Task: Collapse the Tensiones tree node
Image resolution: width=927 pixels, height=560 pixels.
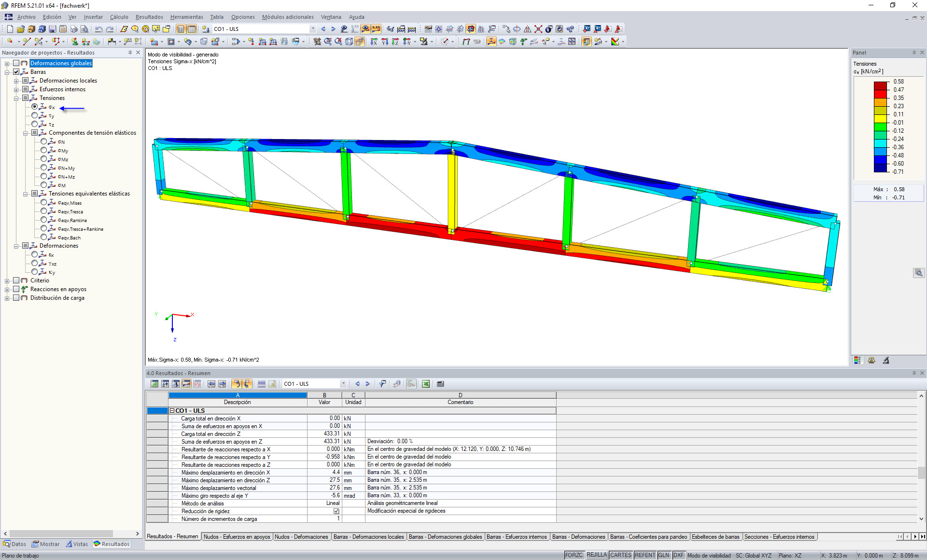Action: (x=16, y=98)
